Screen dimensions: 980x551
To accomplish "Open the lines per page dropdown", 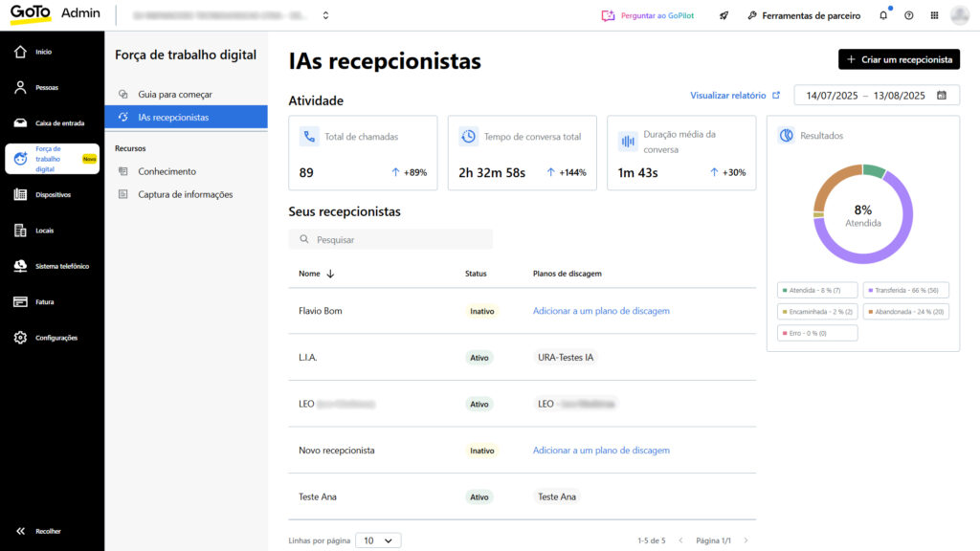I will pos(378,540).
